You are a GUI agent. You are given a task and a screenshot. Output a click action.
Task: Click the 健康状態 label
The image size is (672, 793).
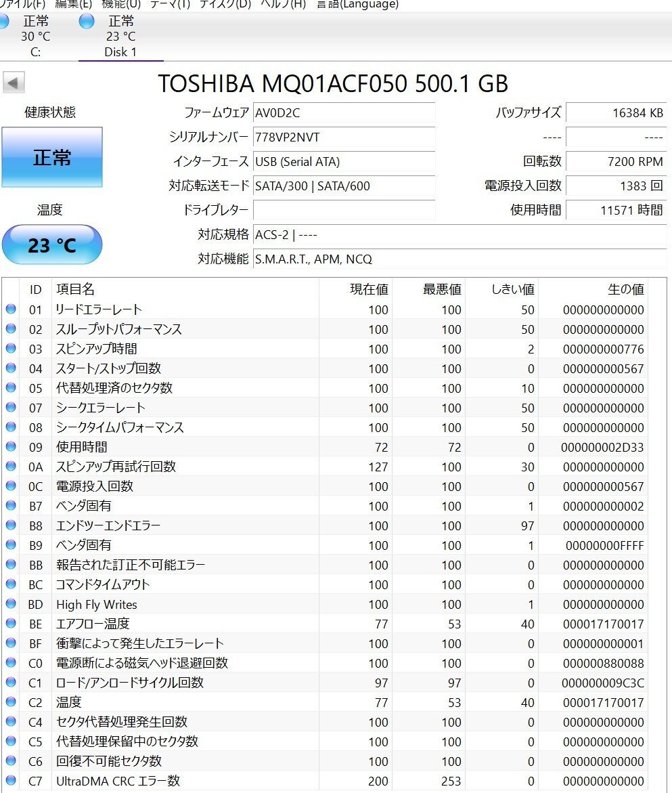pyautogui.click(x=50, y=112)
